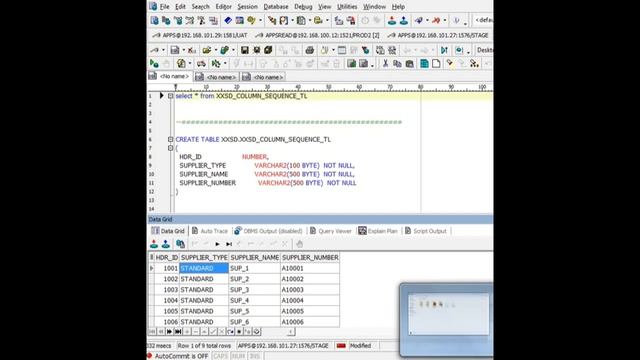Click 'Row 1 of 9 total rows' status
The height and width of the screenshot is (360, 640).
204,346
